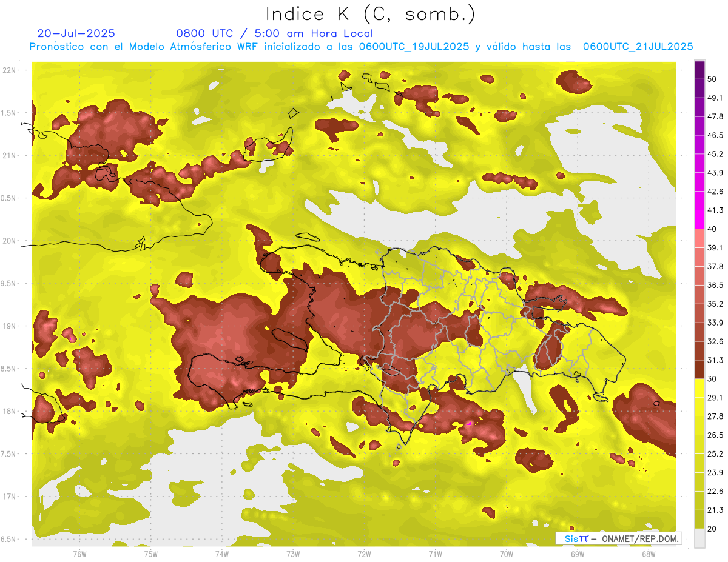Click the colorbar value '40'
Image resolution: width=728 pixels, height=562 pixels.
coord(712,229)
